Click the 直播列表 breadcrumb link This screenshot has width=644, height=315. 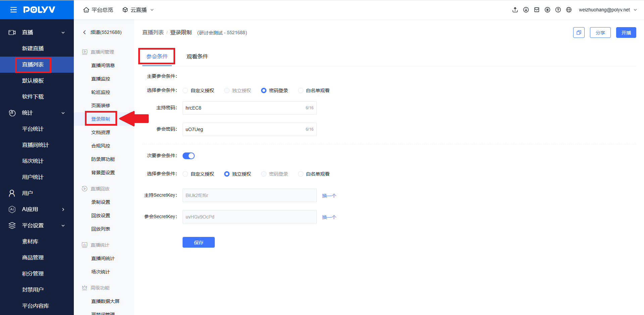[153, 33]
